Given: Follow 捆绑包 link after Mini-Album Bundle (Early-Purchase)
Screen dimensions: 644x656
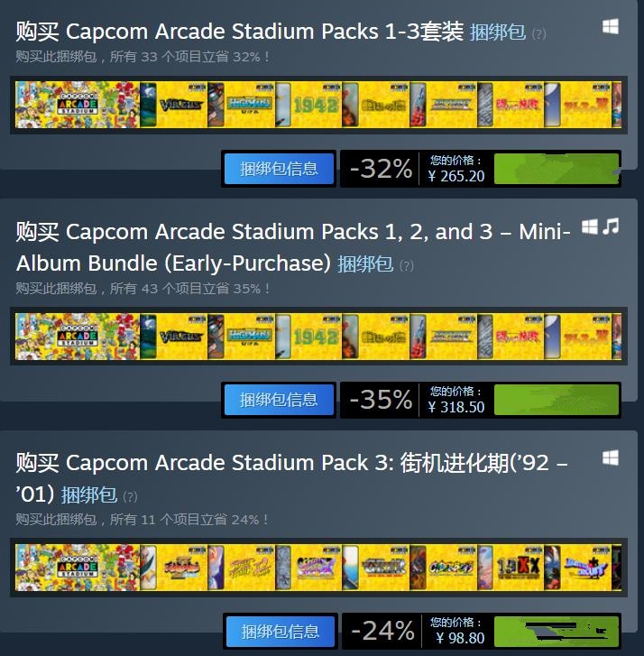Looking at the screenshot, I should click(365, 264).
